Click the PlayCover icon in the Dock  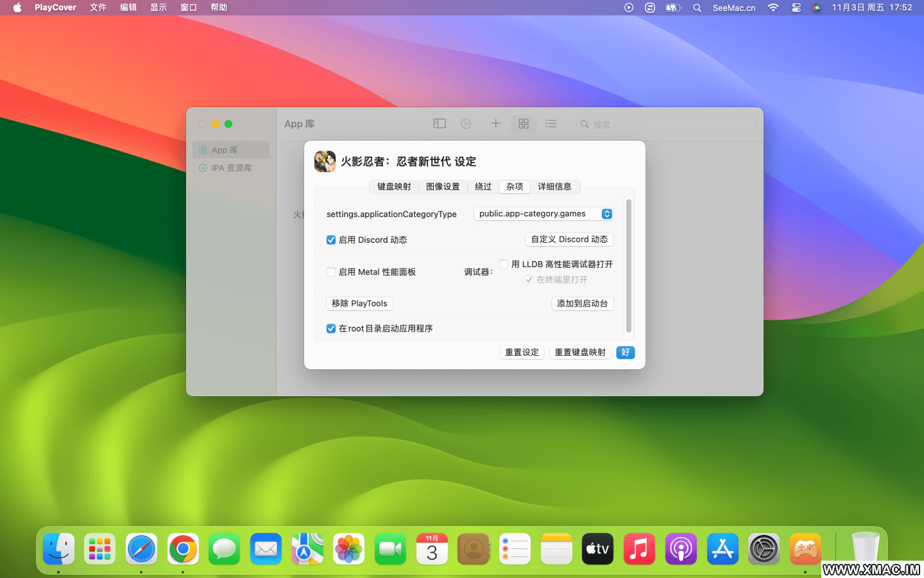click(805, 549)
